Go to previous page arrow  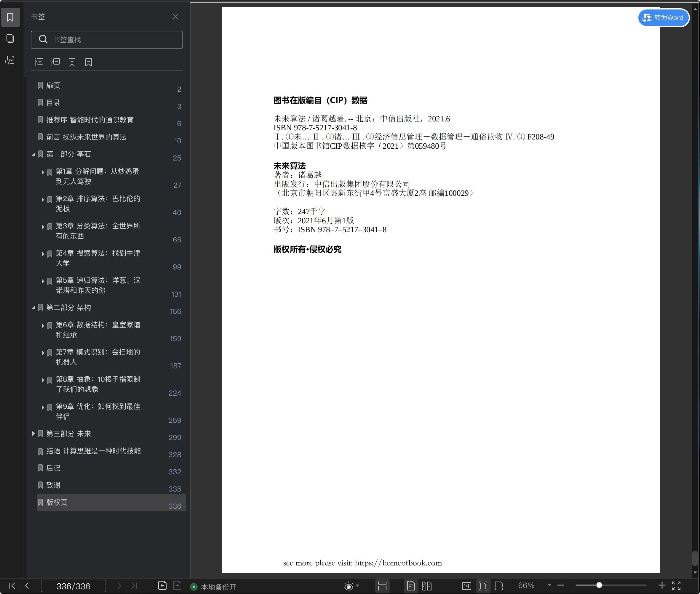27,586
